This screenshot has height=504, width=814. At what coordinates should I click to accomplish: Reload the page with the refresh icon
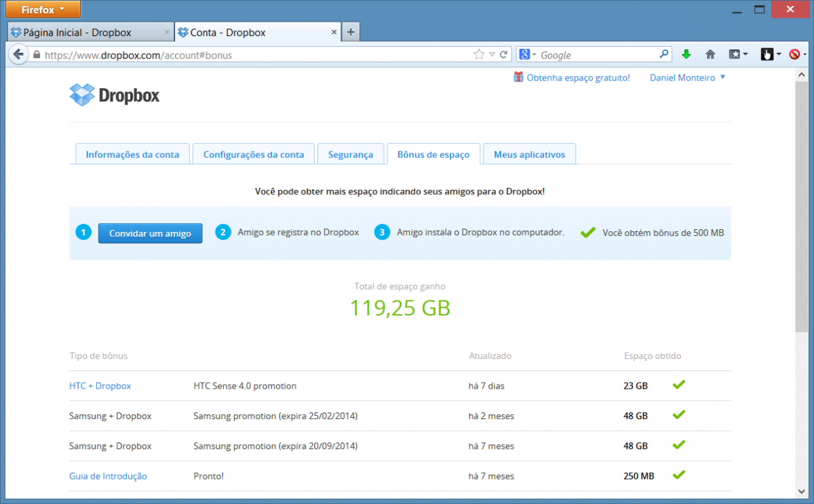pos(504,54)
